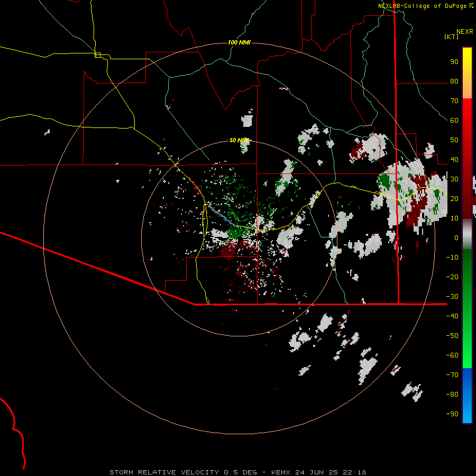Click the "-10" value on velocity scale
The image size is (476, 476).
(452, 258)
